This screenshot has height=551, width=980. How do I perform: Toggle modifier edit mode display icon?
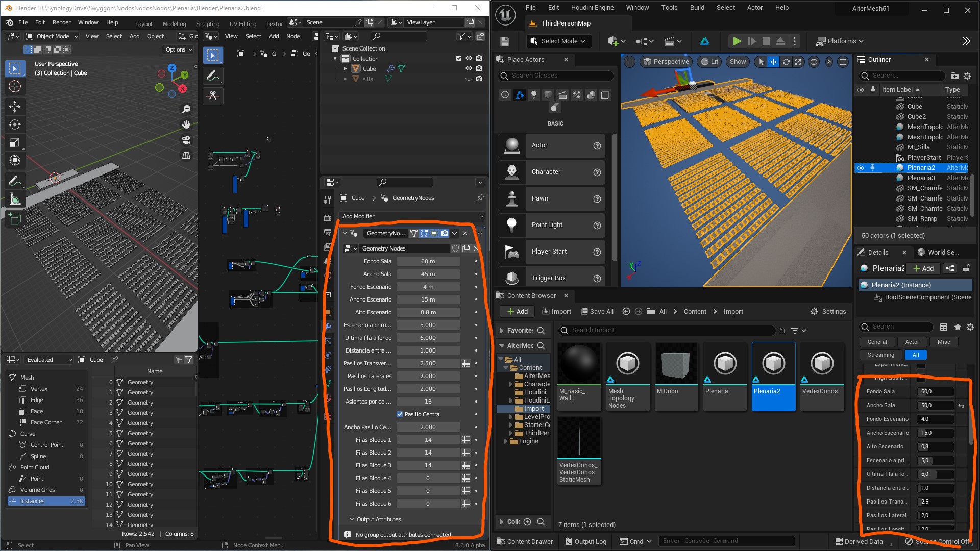pyautogui.click(x=424, y=233)
